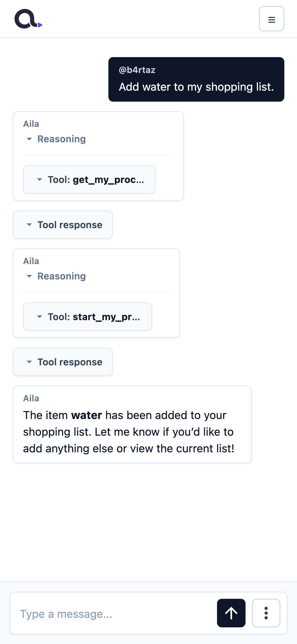Click the @b4rtaz username
This screenshot has height=644, width=297.
[x=137, y=70]
